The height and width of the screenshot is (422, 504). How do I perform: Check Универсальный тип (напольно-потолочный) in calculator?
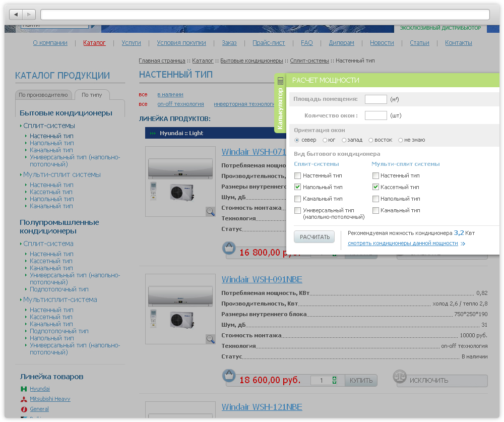pos(298,210)
